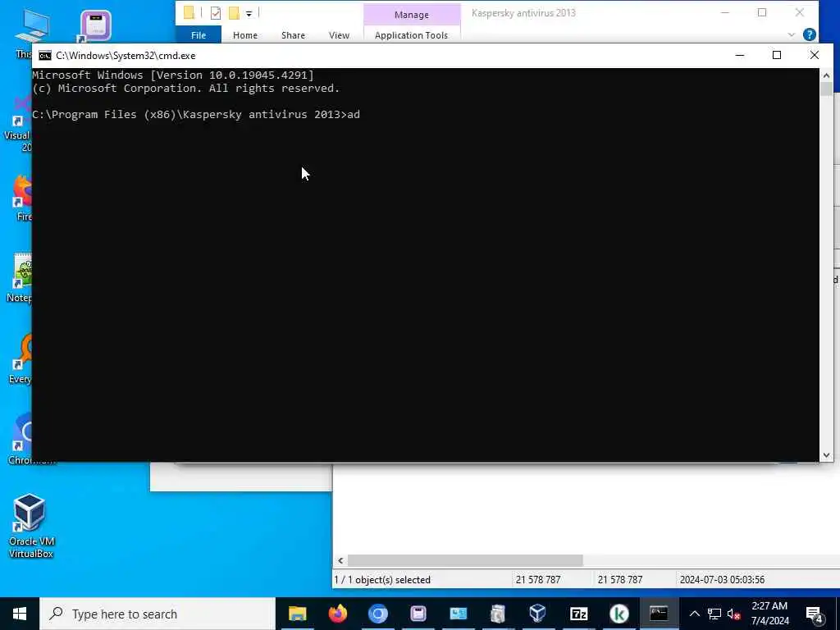Launch Firefox from the taskbar

click(337, 614)
